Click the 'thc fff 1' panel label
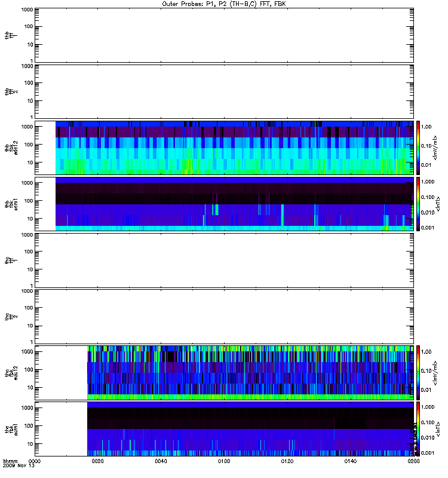The height and width of the screenshot is (478, 448). 11,261
